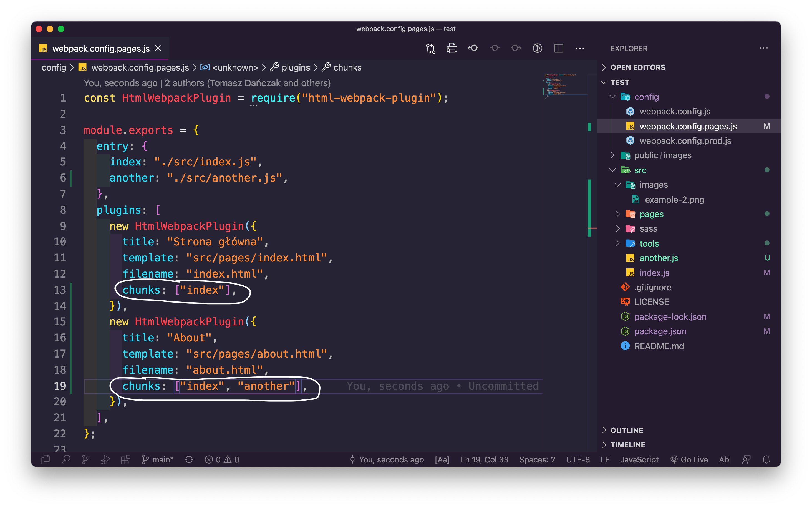This screenshot has width=812, height=508.
Task: Synchronize changes with the sync icon
Action: pos(189,459)
